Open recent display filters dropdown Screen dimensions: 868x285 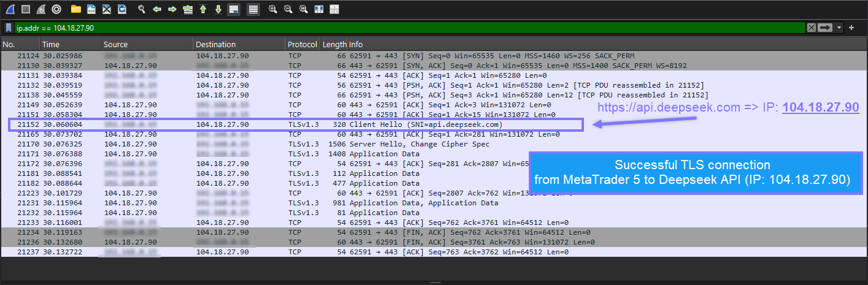pos(839,28)
